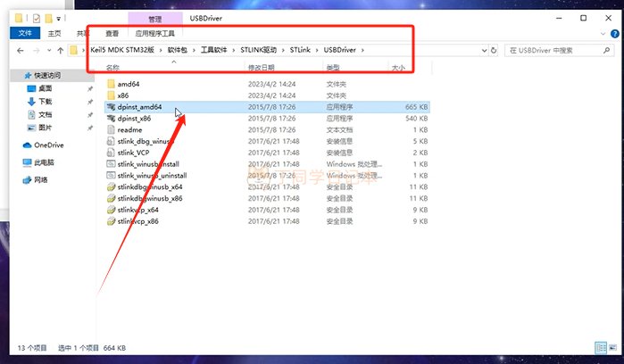
Task: Open the Quick Access Toolbar customize dropdown
Action: coord(59,17)
